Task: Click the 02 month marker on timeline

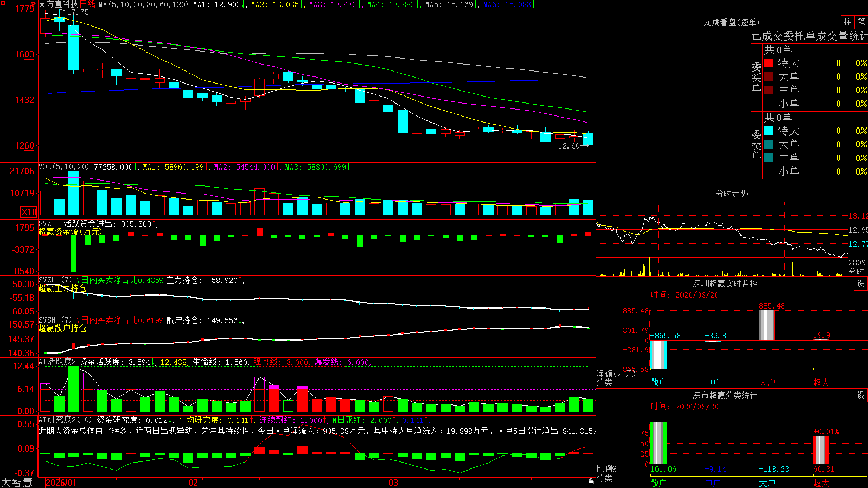Action: click(193, 483)
